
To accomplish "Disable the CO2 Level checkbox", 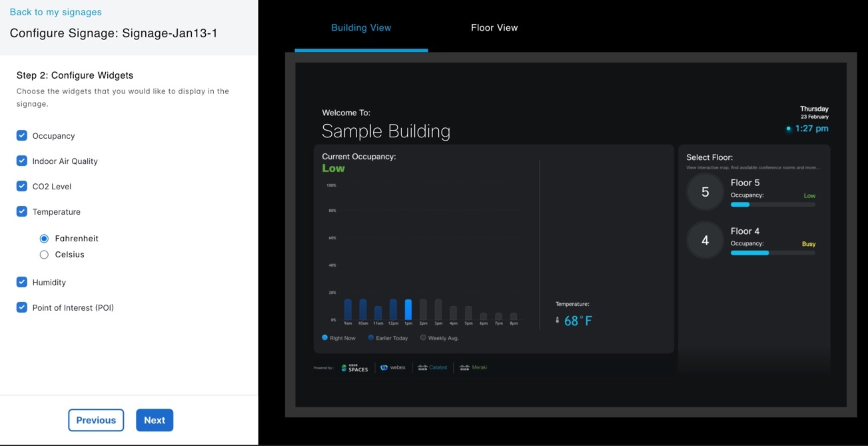I will pos(22,186).
